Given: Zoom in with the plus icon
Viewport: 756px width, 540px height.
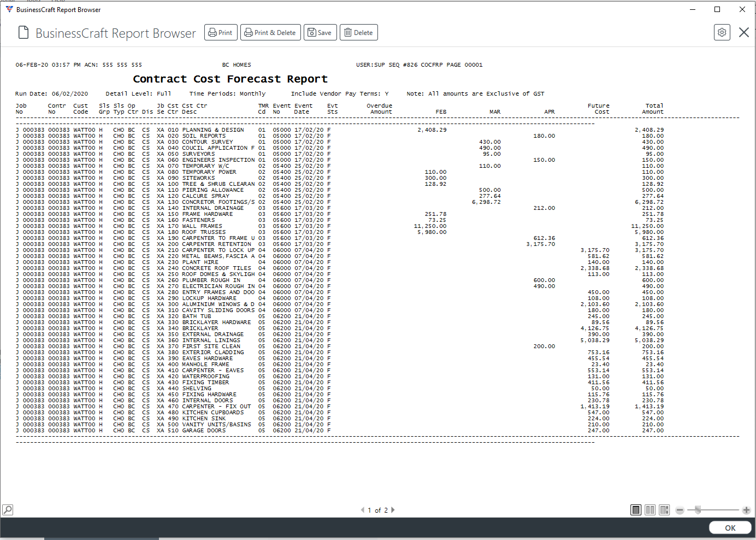Looking at the screenshot, I should [746, 510].
